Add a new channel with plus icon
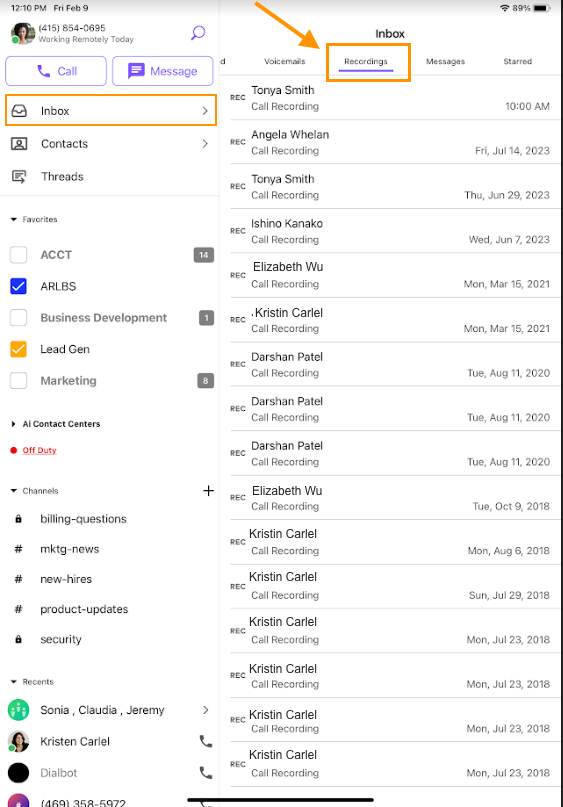563x807 pixels. 208,490
